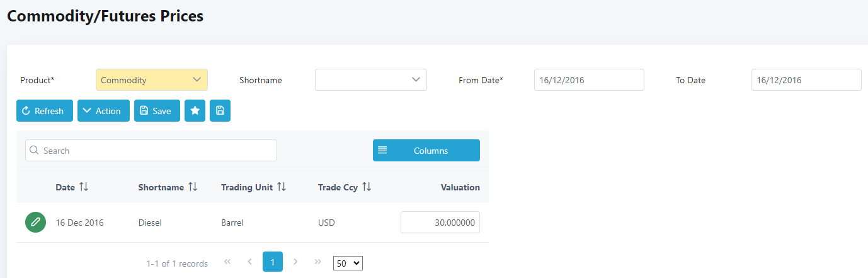The width and height of the screenshot is (868, 278).
Task: Click the star favorite icon button
Action: click(195, 111)
